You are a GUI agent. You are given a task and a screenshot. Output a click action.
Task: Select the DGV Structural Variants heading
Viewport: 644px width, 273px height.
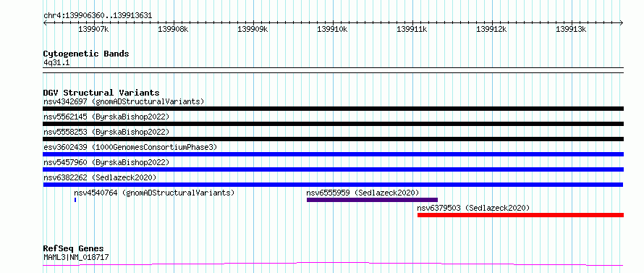[x=101, y=93]
